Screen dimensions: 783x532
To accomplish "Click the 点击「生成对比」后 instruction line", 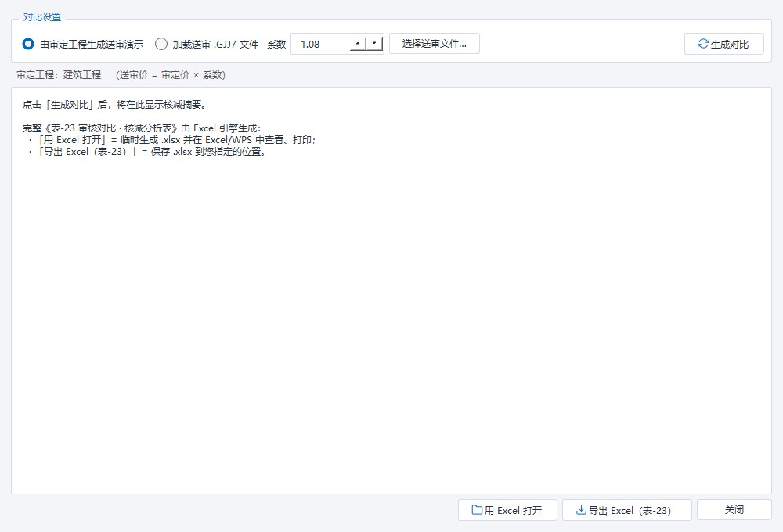I will tap(114, 104).
